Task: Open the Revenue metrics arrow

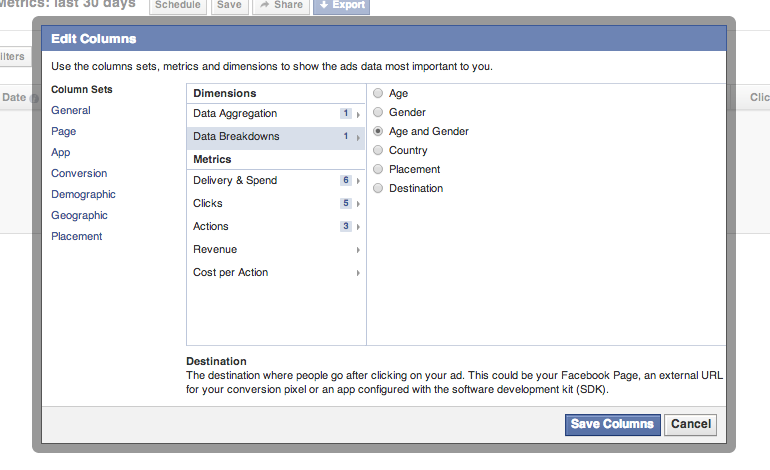Action: tap(358, 250)
